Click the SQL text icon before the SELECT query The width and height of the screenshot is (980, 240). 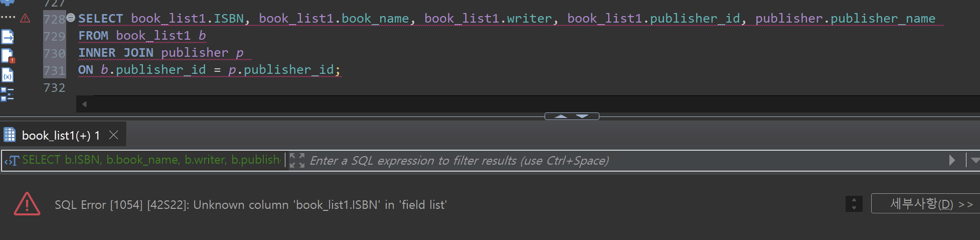tap(12, 161)
